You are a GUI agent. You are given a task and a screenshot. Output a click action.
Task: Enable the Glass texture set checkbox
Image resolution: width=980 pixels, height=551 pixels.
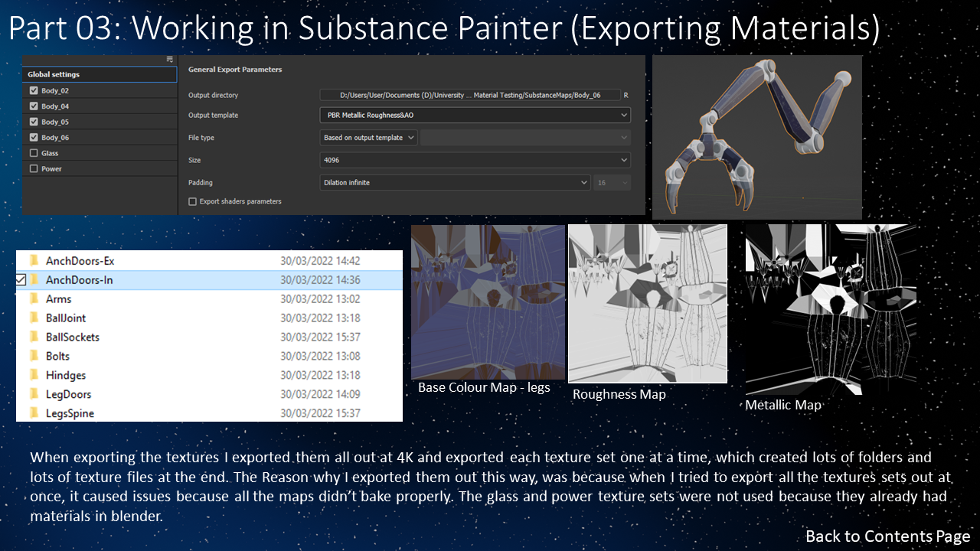[x=34, y=153]
